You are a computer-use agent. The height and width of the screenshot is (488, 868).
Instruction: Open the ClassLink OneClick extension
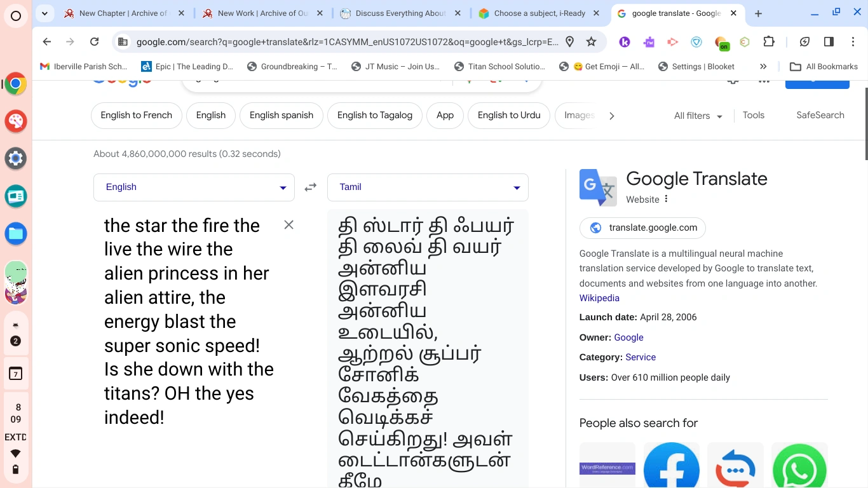pos(722,41)
